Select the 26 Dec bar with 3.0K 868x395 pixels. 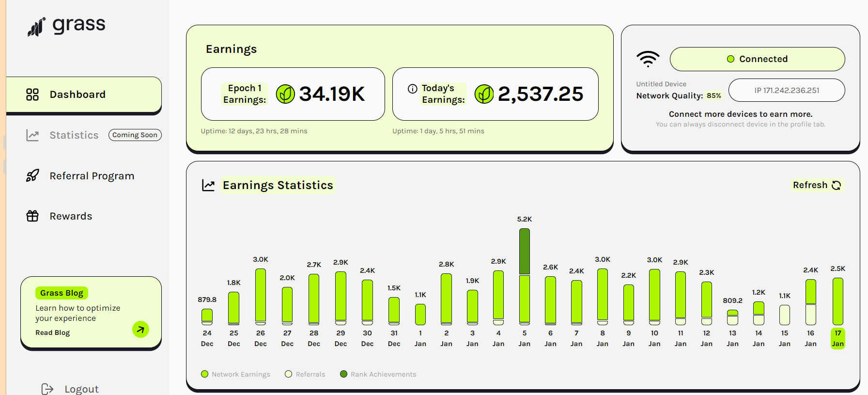[x=261, y=297]
